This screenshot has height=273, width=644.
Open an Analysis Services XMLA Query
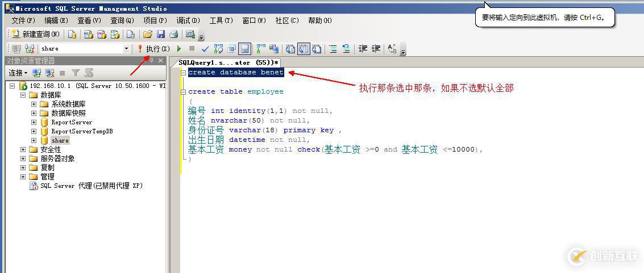click(x=115, y=35)
